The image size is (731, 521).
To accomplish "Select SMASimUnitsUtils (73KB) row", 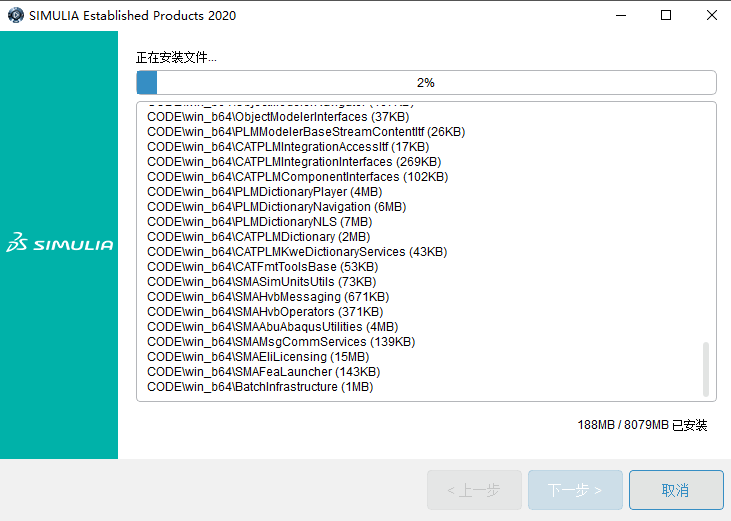I will (x=262, y=281).
